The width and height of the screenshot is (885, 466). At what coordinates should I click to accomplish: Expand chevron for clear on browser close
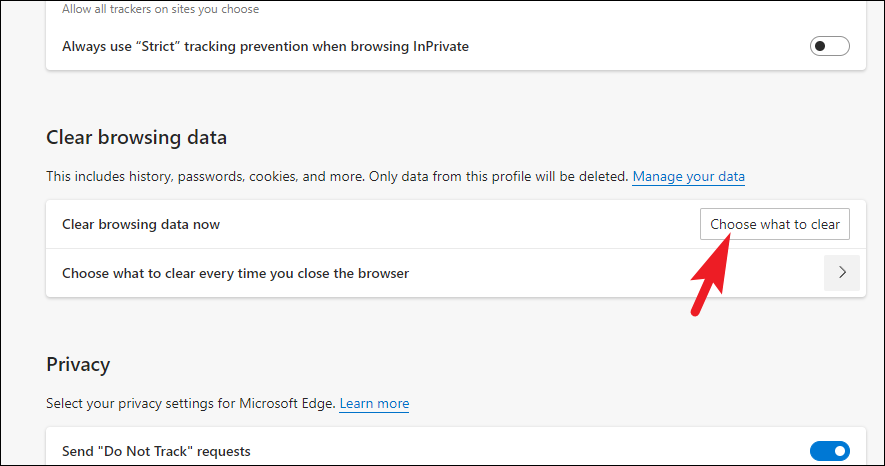[841, 272]
